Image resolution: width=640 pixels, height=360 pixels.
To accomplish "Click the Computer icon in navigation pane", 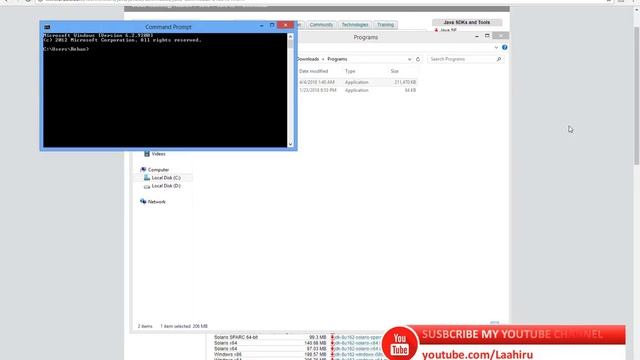I will (x=143, y=169).
